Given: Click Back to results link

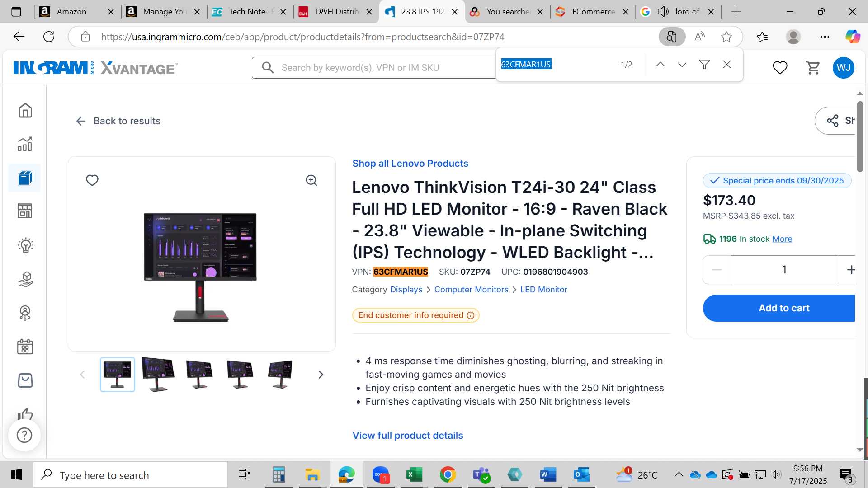Looking at the screenshot, I should pos(118,121).
